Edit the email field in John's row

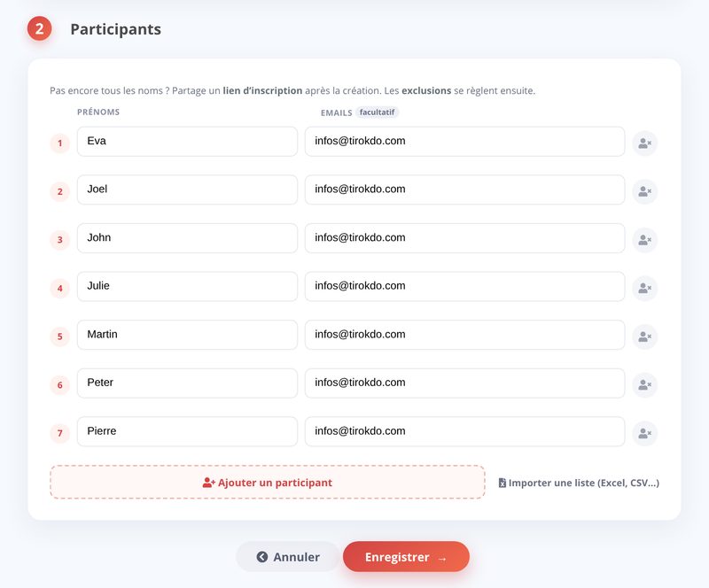click(464, 238)
